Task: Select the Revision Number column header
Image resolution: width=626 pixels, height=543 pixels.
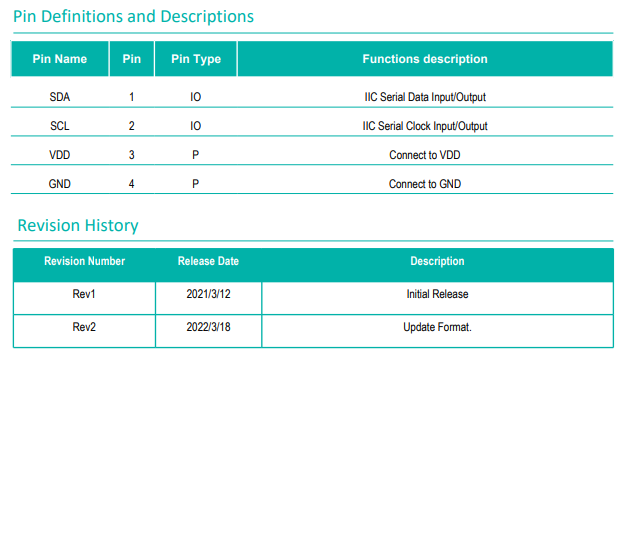Action: click(x=85, y=261)
